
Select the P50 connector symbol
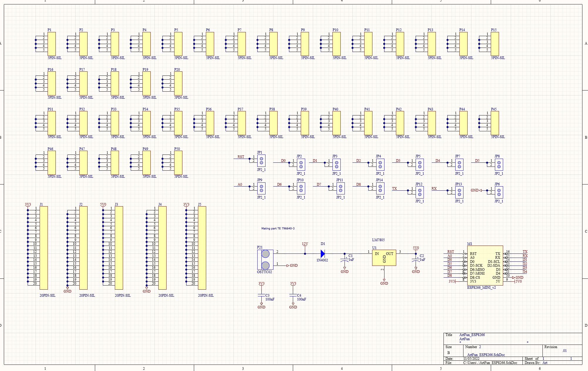pos(178,163)
